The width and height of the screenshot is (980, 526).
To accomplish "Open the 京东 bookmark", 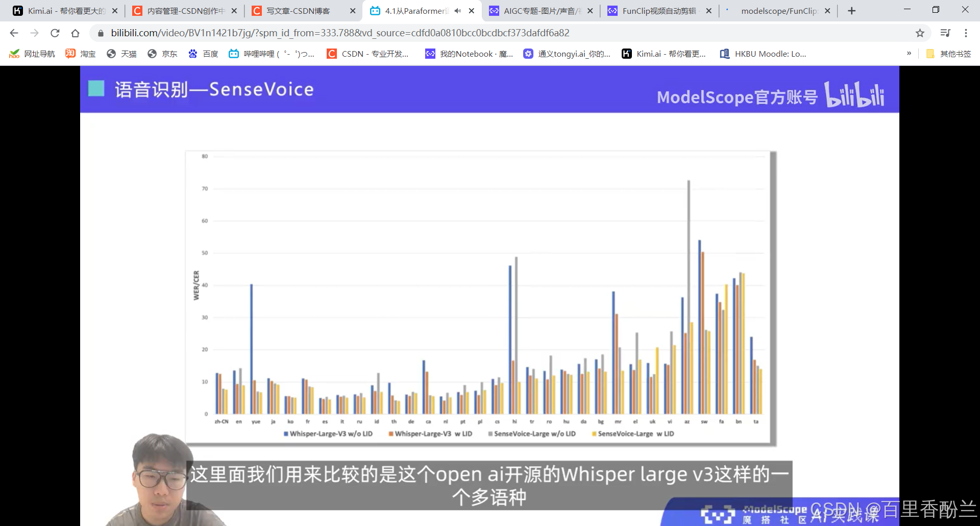I will tap(162, 54).
